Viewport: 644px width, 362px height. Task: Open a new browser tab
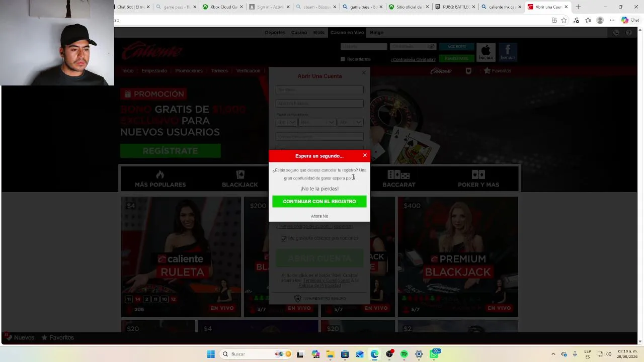(578, 7)
